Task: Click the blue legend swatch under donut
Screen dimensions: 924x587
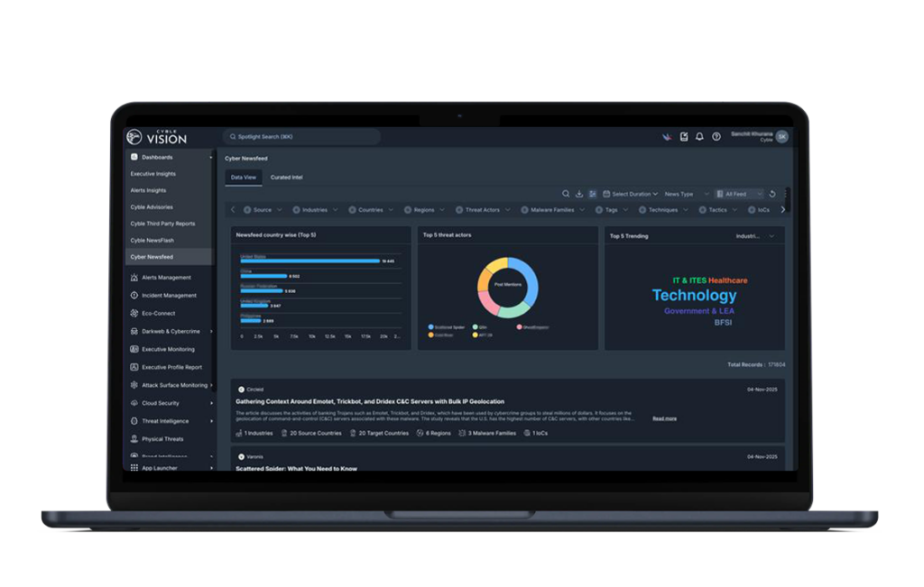Action: point(430,326)
